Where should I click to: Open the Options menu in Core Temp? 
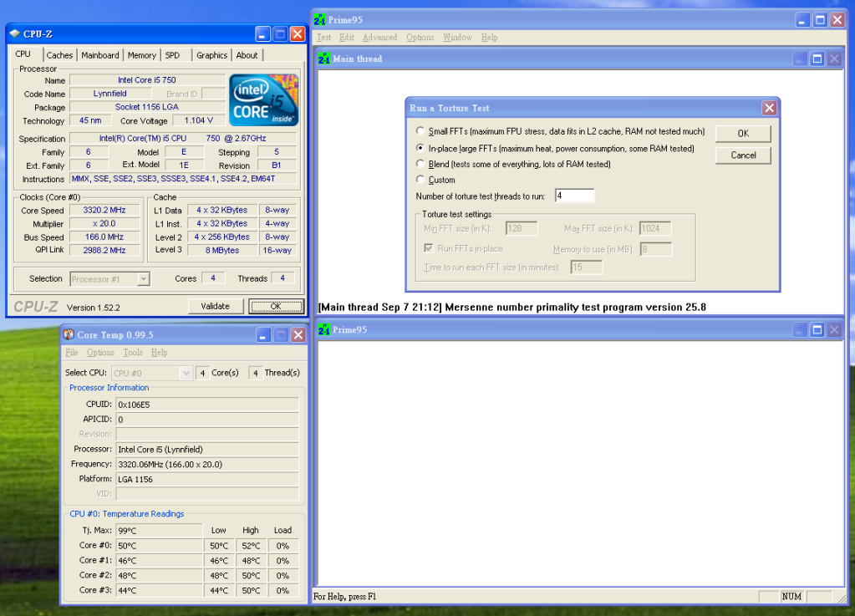pos(100,352)
